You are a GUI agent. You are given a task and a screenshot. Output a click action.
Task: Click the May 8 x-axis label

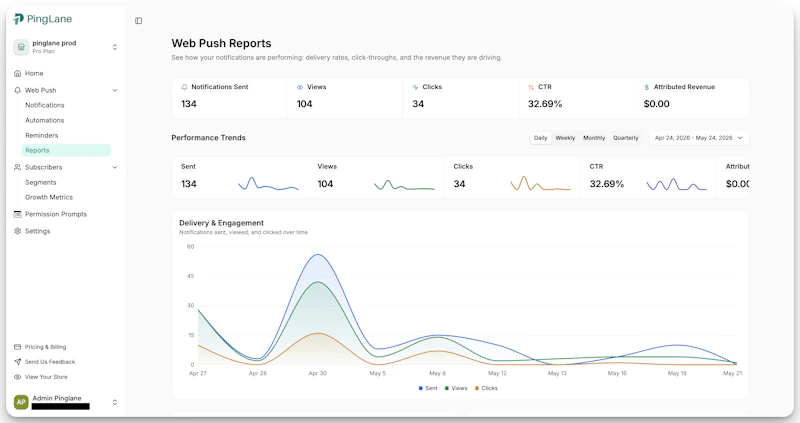[x=437, y=374]
